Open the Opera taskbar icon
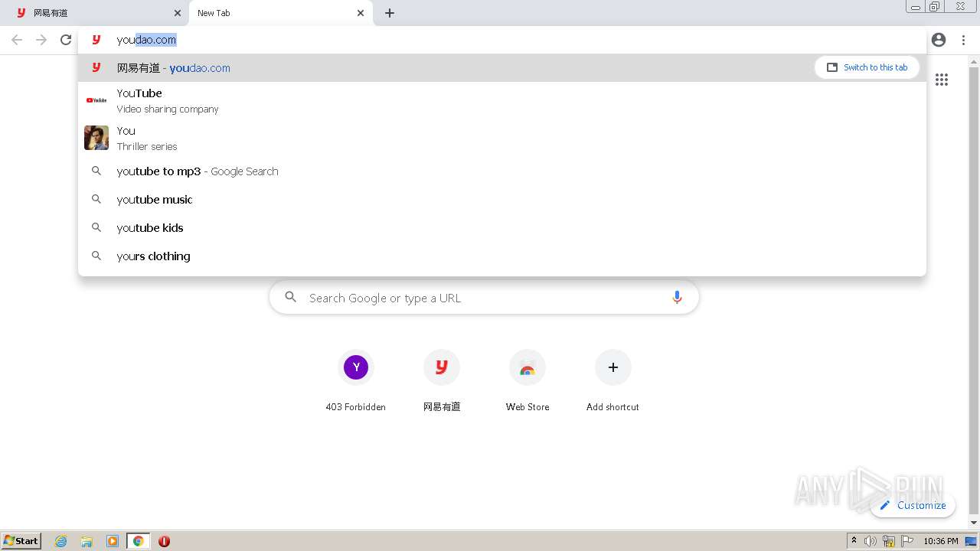The image size is (980, 551). (164, 541)
